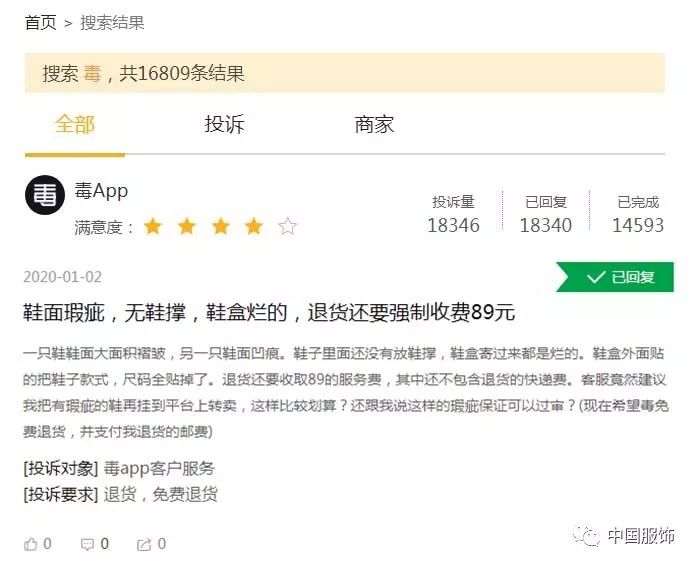Click the 已完成 14593 count
Screen dimensions: 697x567
click(x=638, y=214)
